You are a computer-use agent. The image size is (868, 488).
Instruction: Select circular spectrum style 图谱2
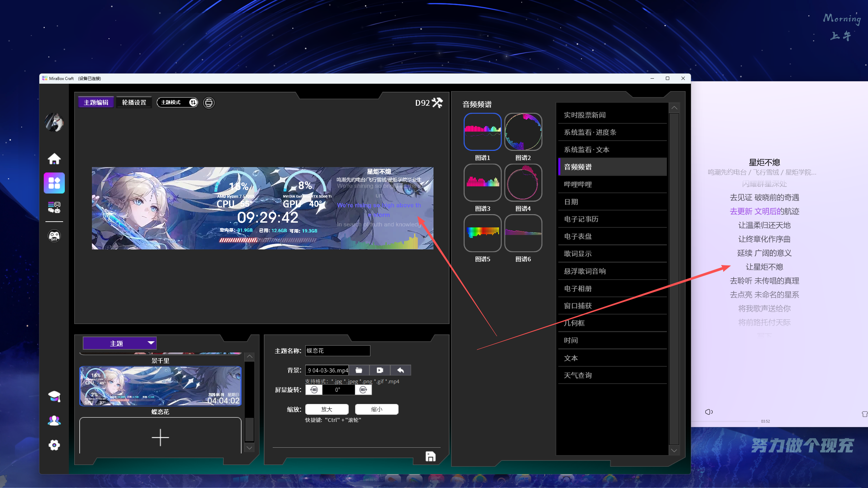523,131
